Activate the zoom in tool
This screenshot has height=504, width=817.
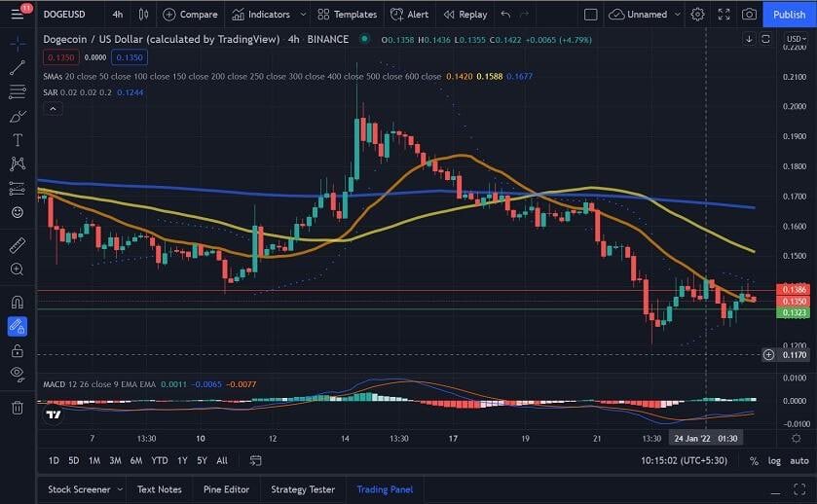[x=18, y=270]
